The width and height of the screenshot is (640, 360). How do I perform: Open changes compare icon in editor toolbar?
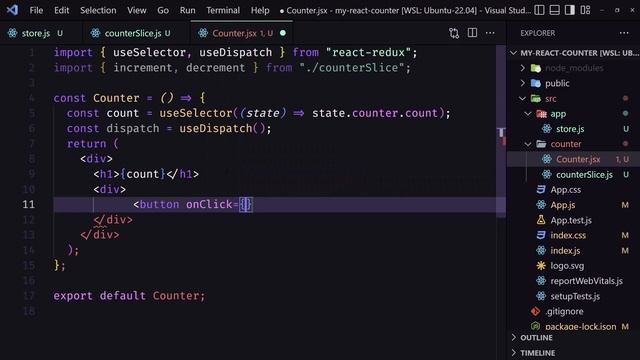coord(454,33)
